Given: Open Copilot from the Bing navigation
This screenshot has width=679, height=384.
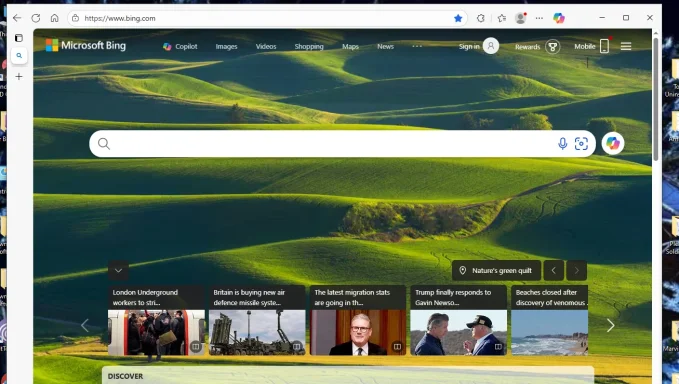Looking at the screenshot, I should pos(180,46).
